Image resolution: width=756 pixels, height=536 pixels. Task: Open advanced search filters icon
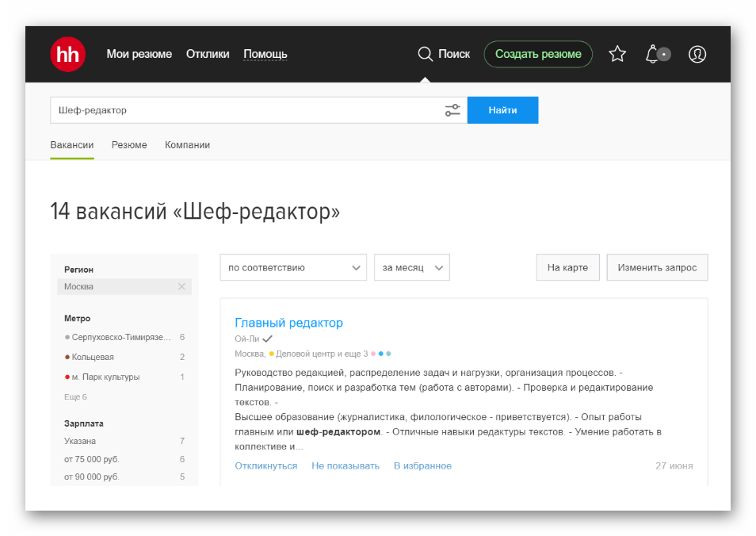[x=452, y=110]
